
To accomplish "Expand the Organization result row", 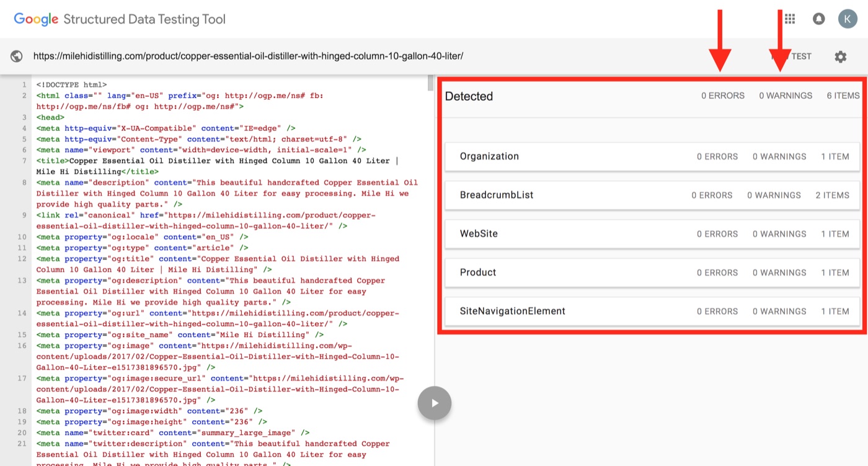I will pyautogui.click(x=652, y=156).
